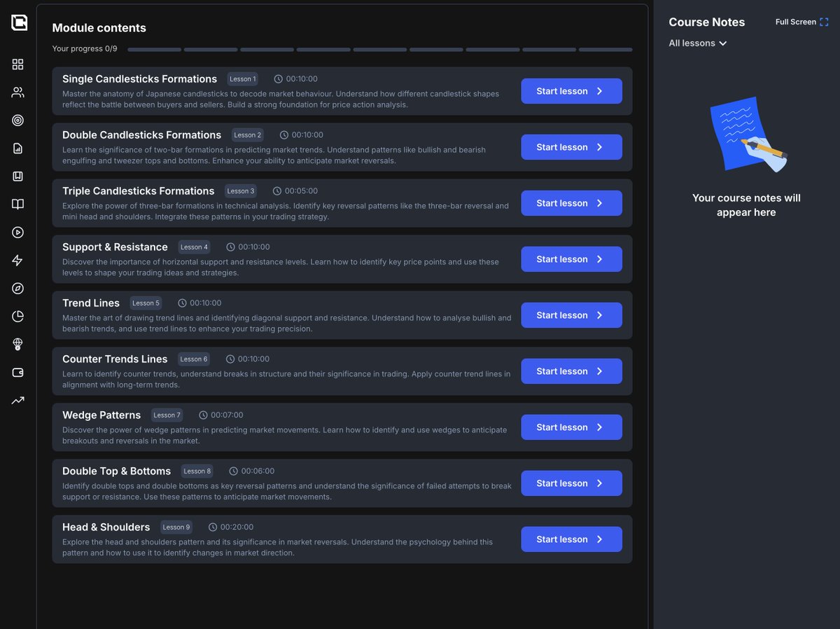The image size is (840, 629).
Task: Open the compass explore icon
Action: tap(17, 288)
